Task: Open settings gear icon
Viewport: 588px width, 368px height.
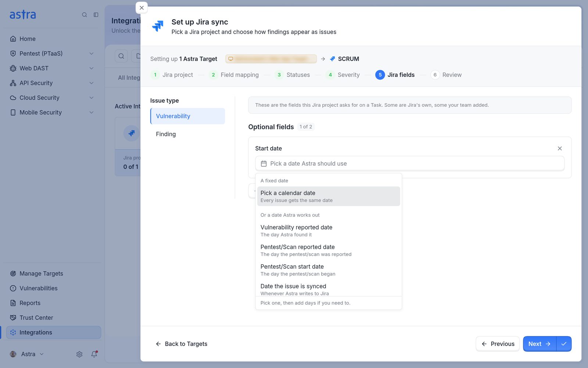Action: click(79, 354)
